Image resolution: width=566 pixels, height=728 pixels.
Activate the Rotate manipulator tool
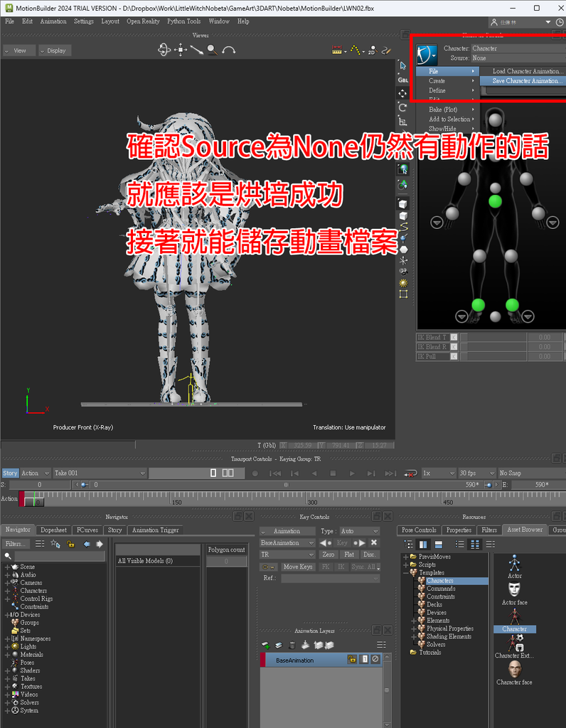click(402, 107)
